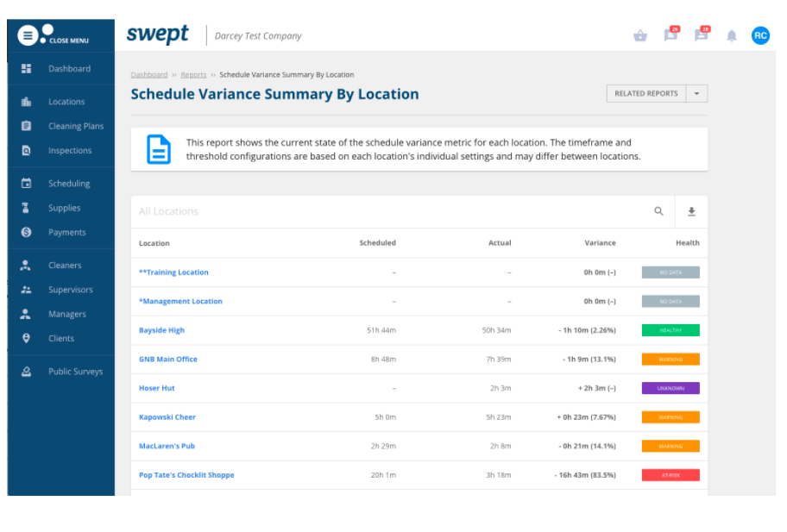Open the shopping basket icon in header
787x532 pixels.
pos(640,35)
